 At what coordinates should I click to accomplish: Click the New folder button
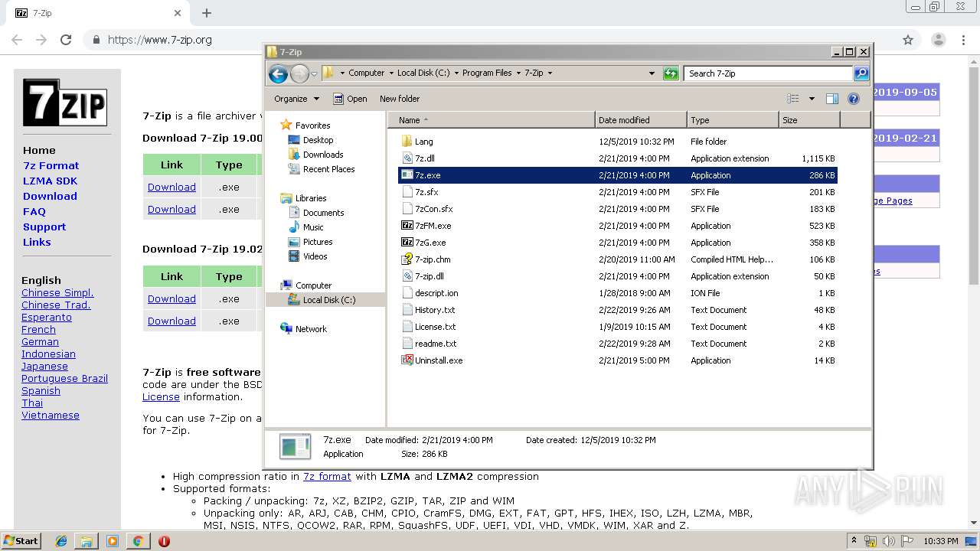click(400, 99)
